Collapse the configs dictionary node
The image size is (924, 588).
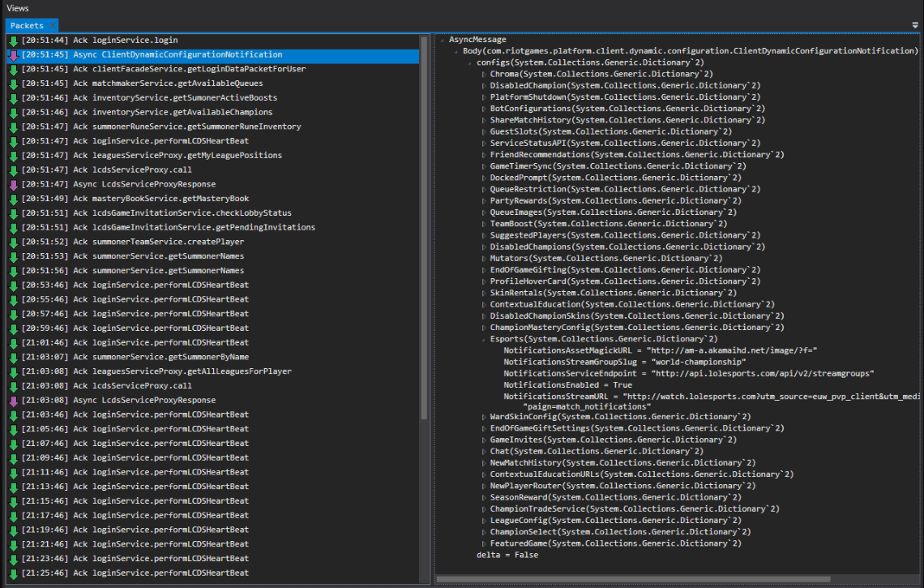(x=469, y=63)
